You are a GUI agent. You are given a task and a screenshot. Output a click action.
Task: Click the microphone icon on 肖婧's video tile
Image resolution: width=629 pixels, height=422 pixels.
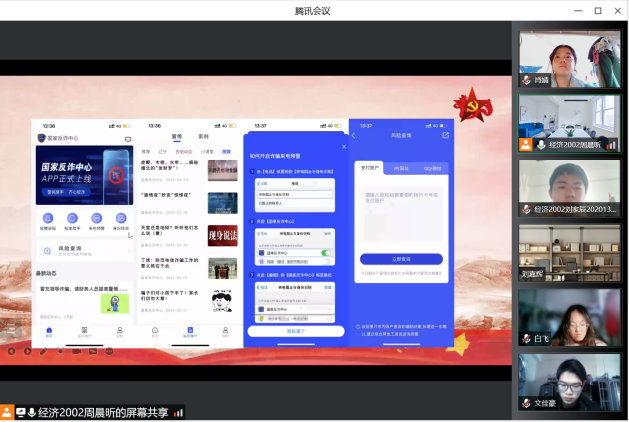[x=526, y=80]
